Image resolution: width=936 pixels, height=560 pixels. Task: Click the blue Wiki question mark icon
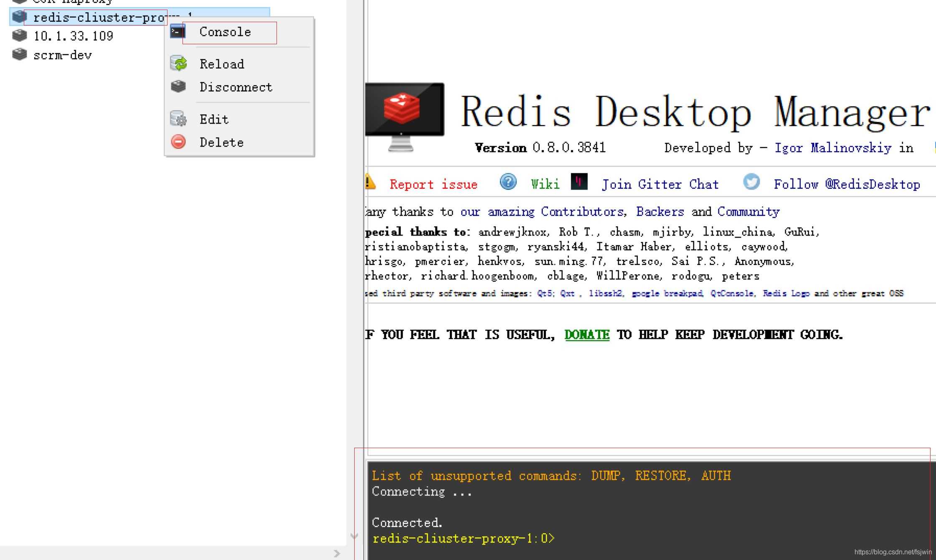click(x=508, y=182)
